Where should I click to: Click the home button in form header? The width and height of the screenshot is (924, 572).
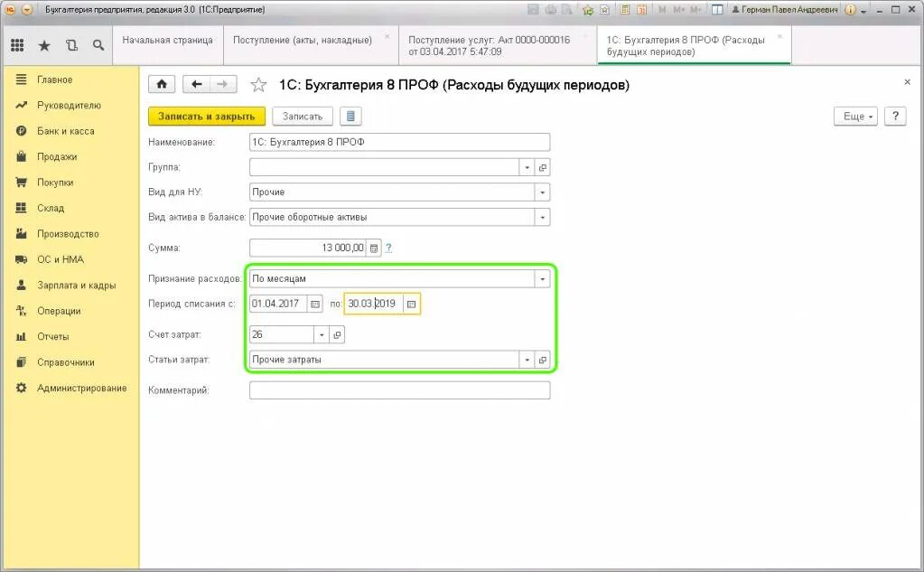click(x=162, y=84)
